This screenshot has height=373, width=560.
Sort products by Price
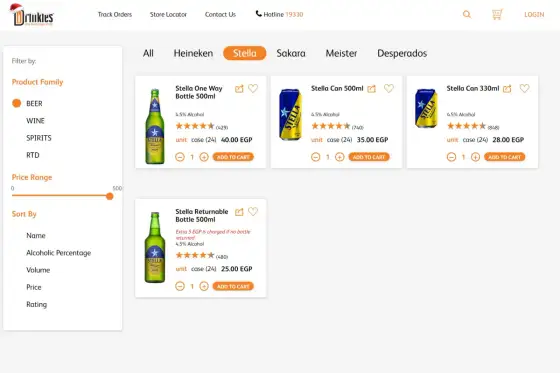(34, 287)
